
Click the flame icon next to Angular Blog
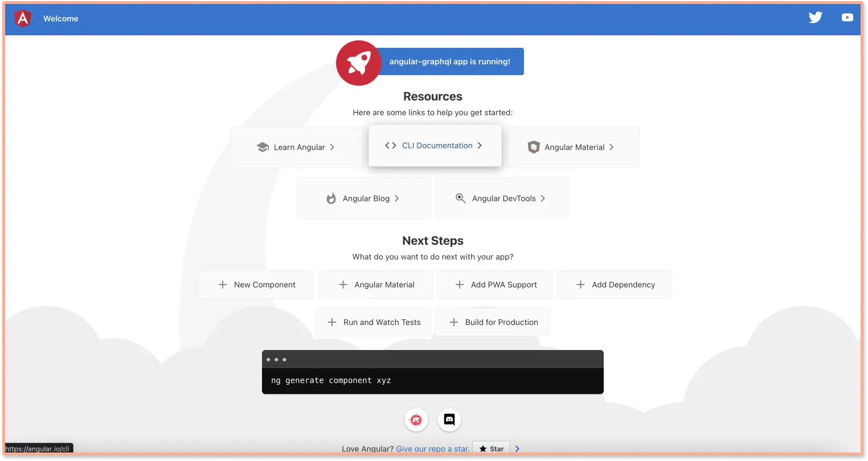click(331, 198)
